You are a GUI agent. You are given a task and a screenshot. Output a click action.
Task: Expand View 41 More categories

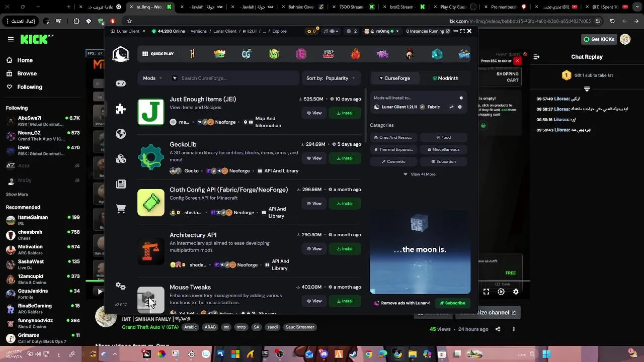[420, 174]
